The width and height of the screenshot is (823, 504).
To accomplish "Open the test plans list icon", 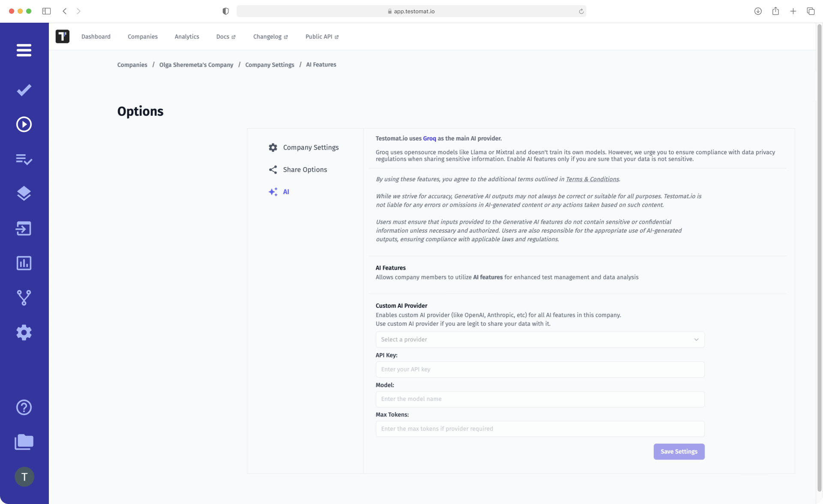I will click(24, 159).
